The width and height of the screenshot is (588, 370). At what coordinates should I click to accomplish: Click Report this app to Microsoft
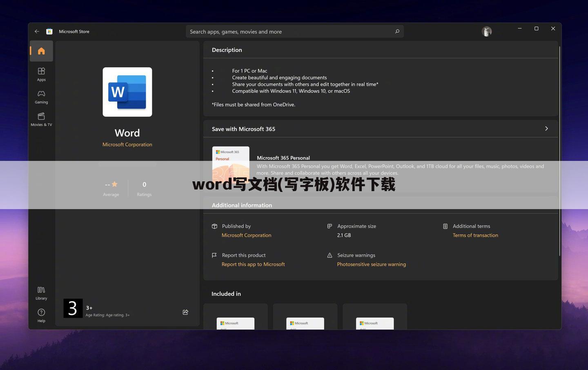pos(253,264)
